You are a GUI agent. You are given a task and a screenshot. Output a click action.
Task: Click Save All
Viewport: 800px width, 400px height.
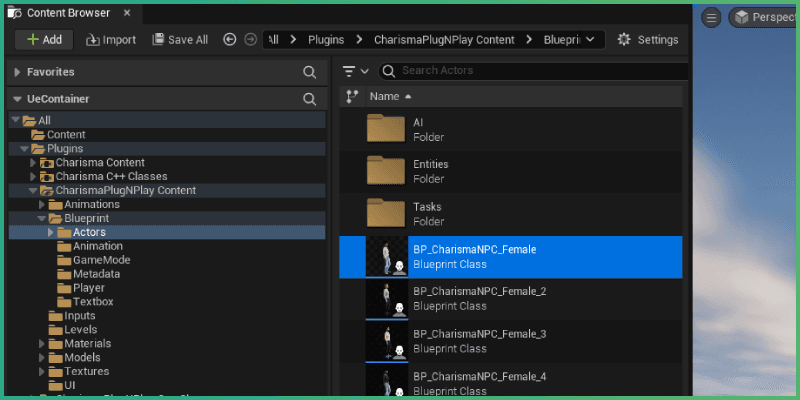tap(180, 40)
